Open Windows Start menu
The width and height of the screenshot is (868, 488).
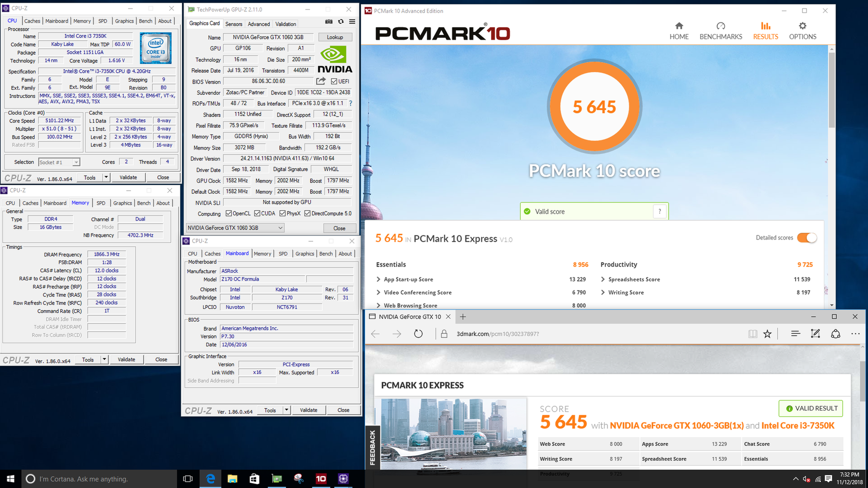[11, 479]
